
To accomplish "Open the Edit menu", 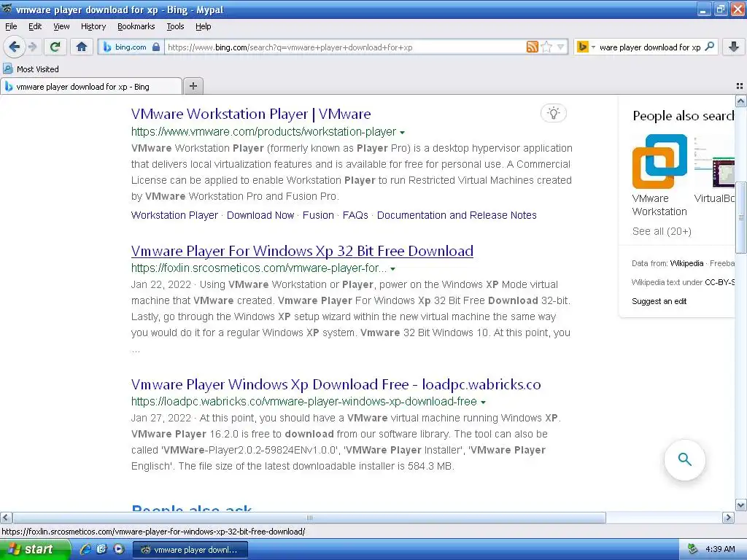I will (35, 26).
